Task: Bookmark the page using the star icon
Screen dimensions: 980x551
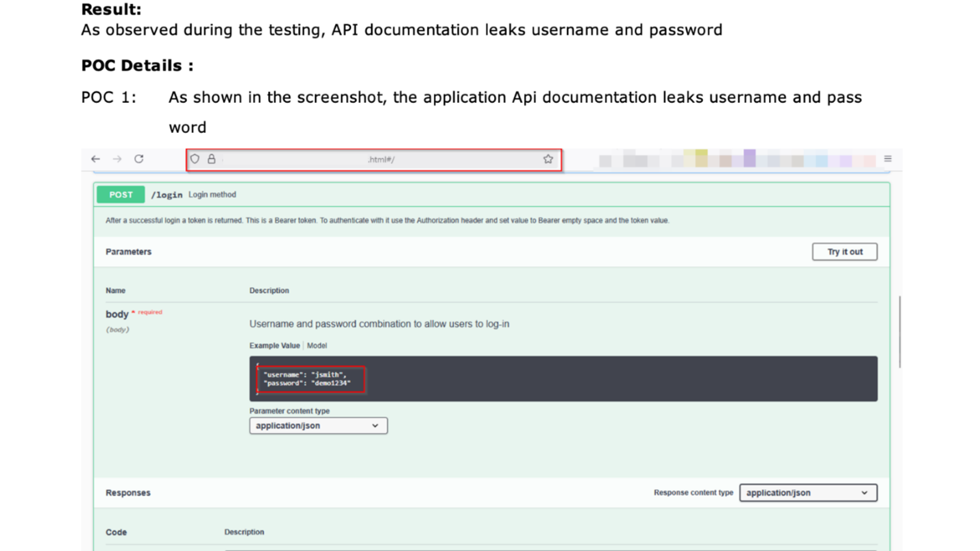Action: [x=548, y=158]
